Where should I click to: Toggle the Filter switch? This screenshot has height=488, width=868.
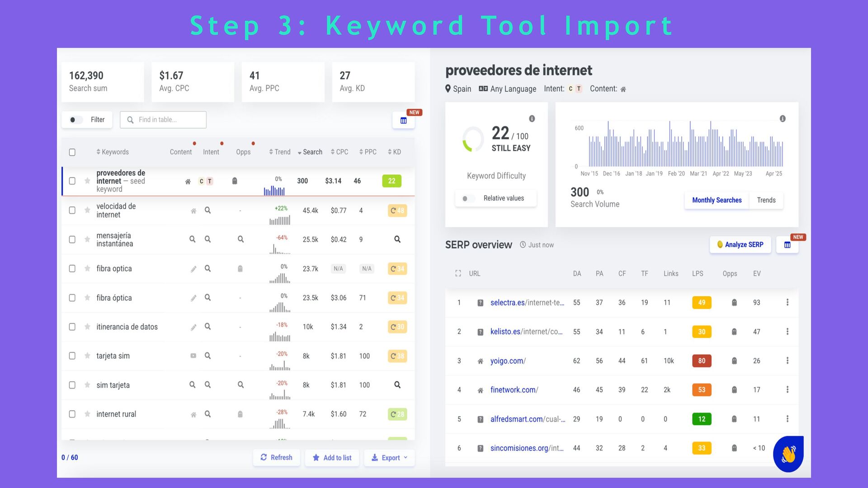pos(76,120)
